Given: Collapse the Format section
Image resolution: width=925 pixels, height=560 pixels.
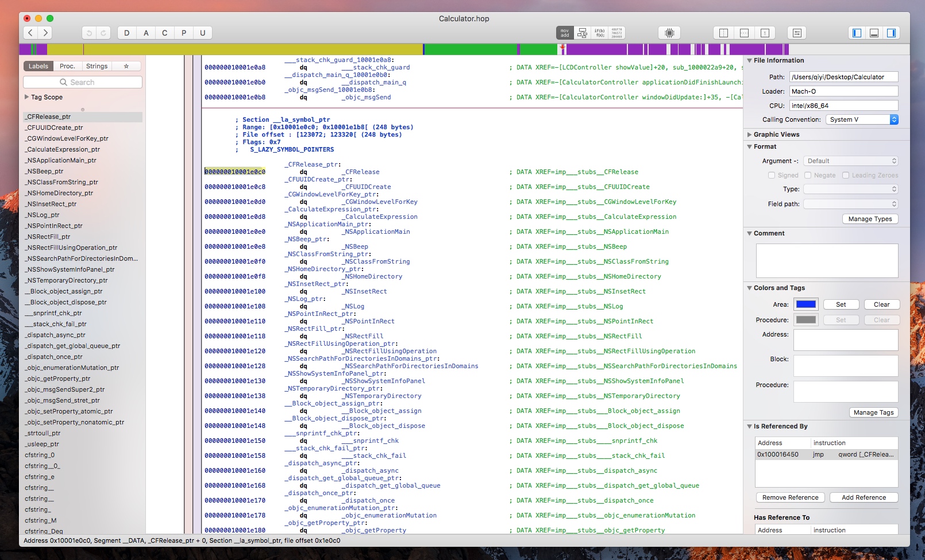Looking at the screenshot, I should tap(749, 146).
